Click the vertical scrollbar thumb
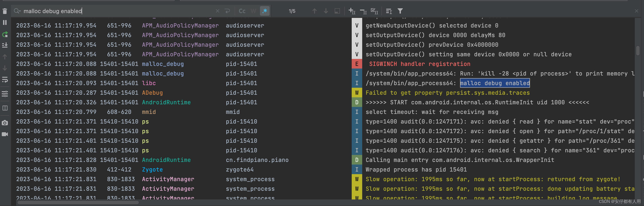644x206 pixels. point(638,50)
